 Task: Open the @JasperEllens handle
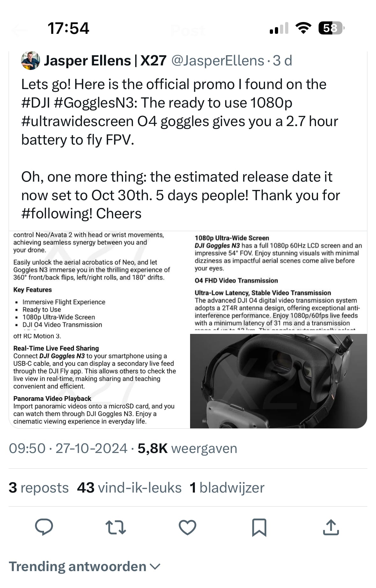(x=218, y=61)
